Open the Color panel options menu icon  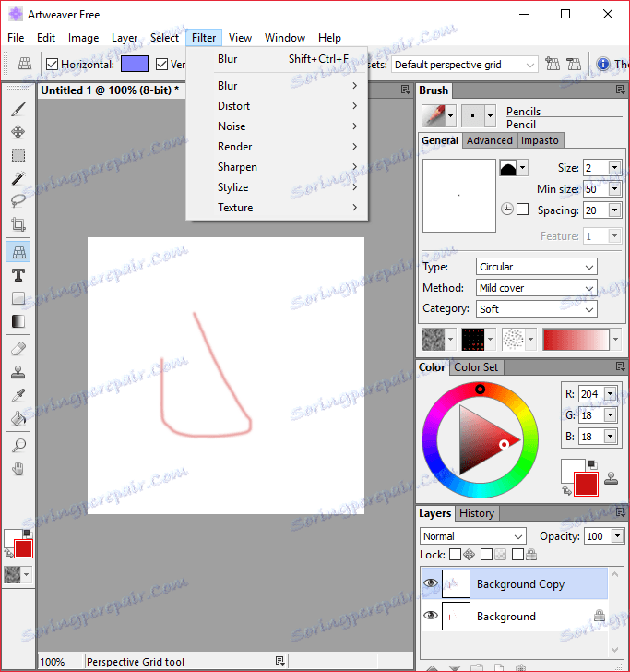[620, 366]
